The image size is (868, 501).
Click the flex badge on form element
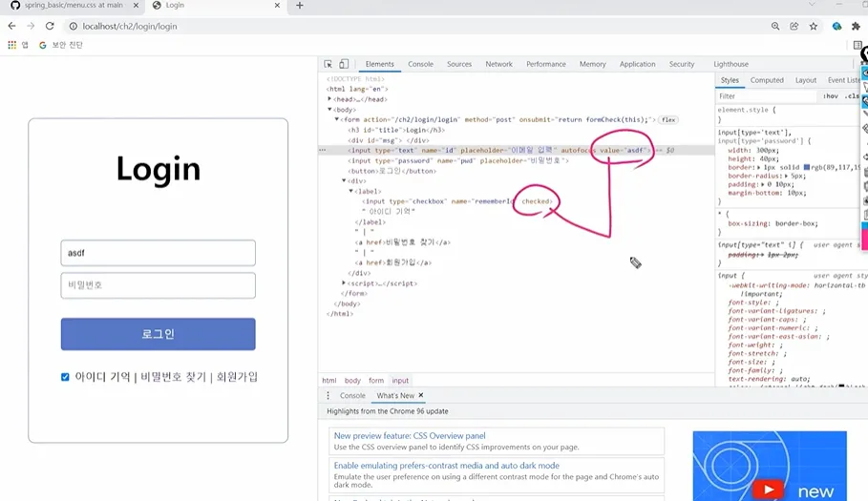(x=668, y=119)
